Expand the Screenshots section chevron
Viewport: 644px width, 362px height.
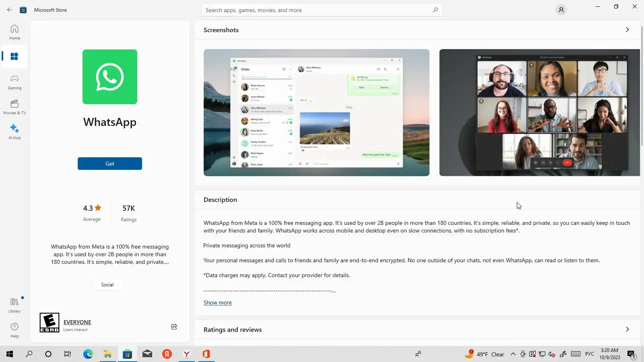627,30
